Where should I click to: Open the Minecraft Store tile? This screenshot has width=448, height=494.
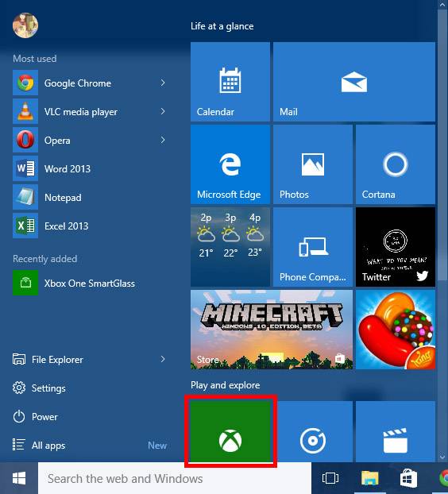click(272, 330)
